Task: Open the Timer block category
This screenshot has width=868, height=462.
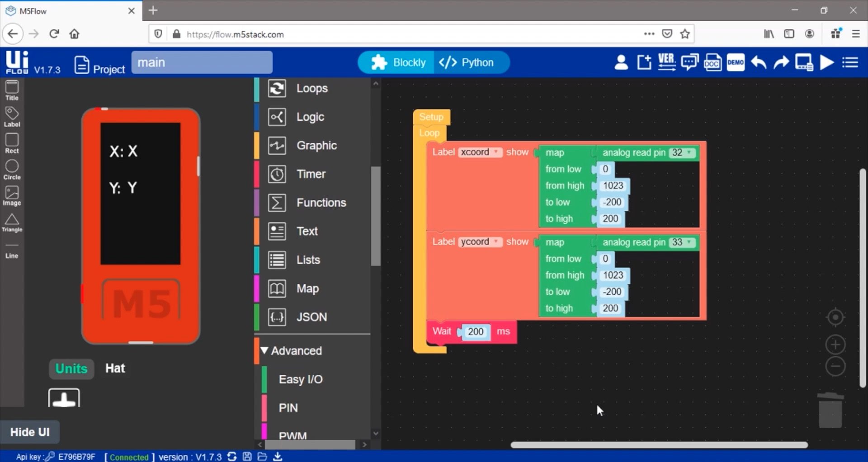Action: 311,174
